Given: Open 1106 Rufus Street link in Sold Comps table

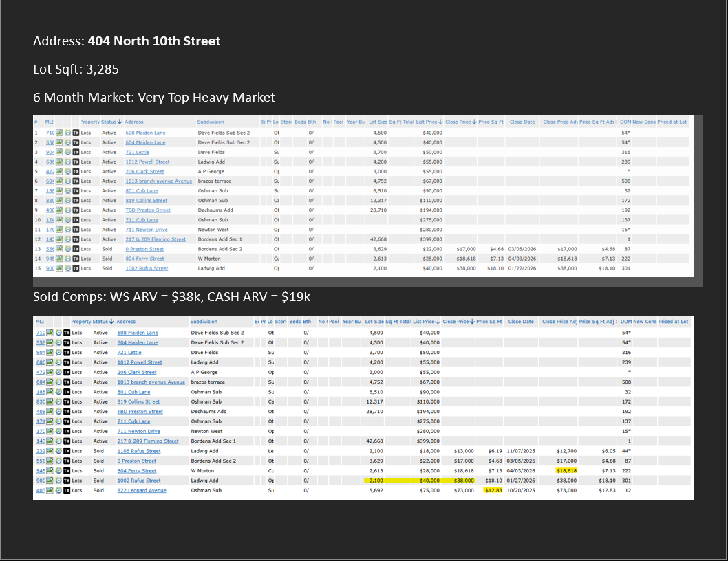Looking at the screenshot, I should point(139,451).
